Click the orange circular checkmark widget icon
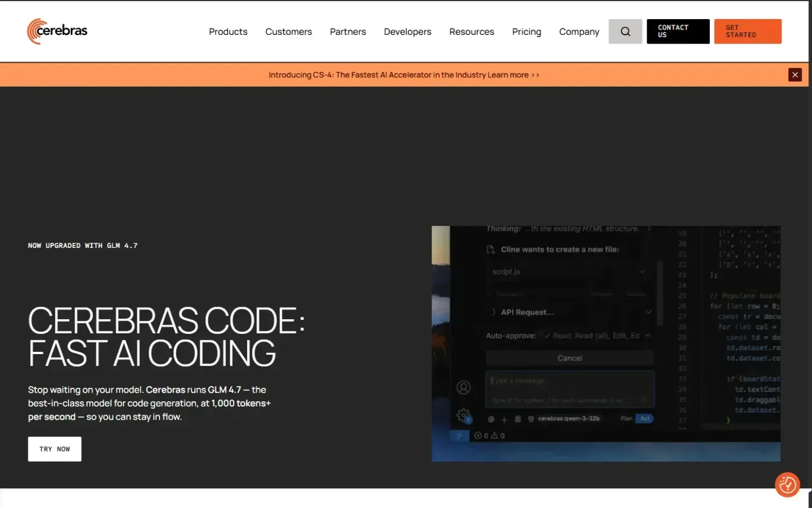 point(787,485)
